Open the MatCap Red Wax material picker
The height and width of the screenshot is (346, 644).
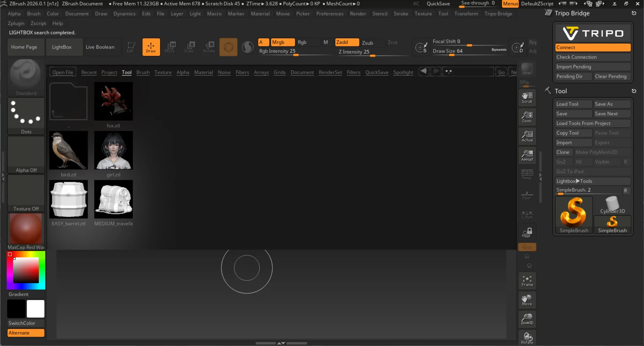[x=26, y=231]
